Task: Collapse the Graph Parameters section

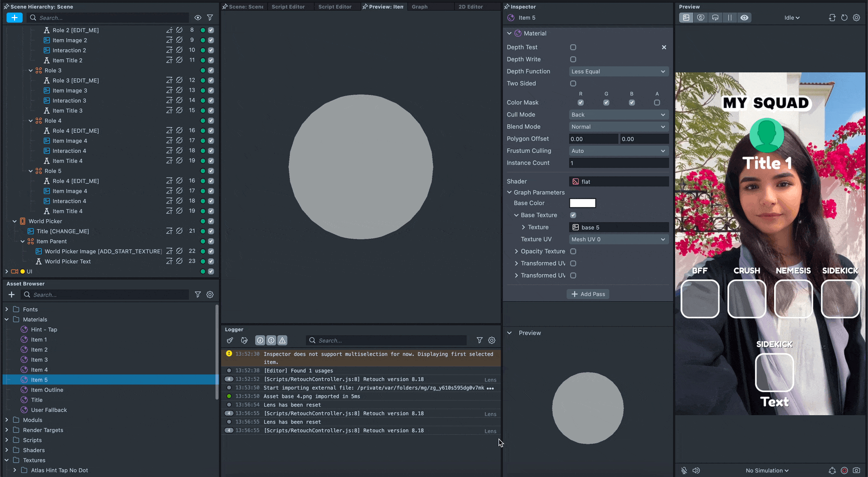Action: coord(509,193)
